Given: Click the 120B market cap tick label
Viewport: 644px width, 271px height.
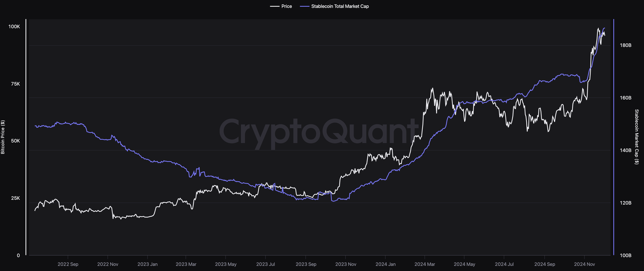Looking at the screenshot, I should coord(626,203).
